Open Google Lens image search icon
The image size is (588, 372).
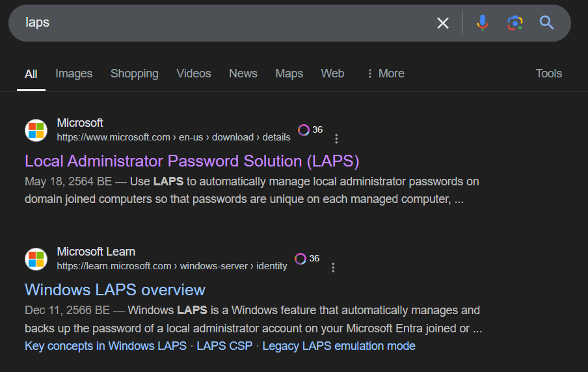[x=515, y=23]
